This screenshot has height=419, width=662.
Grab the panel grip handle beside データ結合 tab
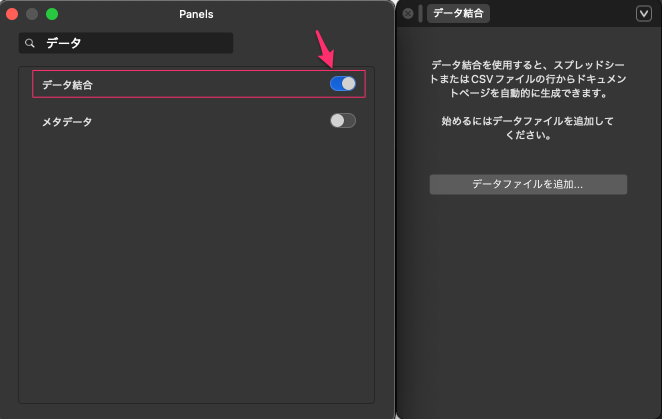coord(420,14)
